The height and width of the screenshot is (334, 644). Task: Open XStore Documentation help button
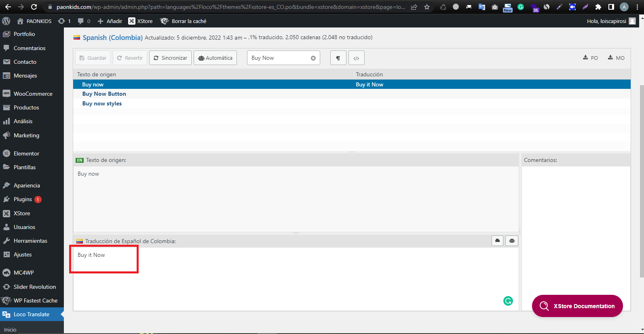click(577, 306)
